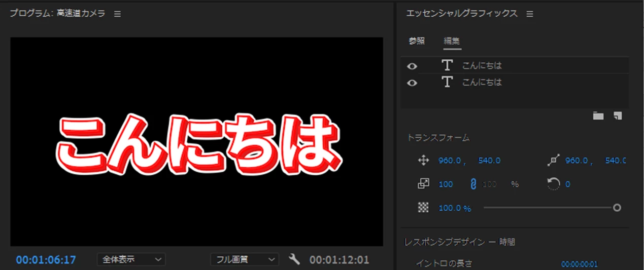
Task: Click the position Y value 540.0
Action: [x=489, y=161]
